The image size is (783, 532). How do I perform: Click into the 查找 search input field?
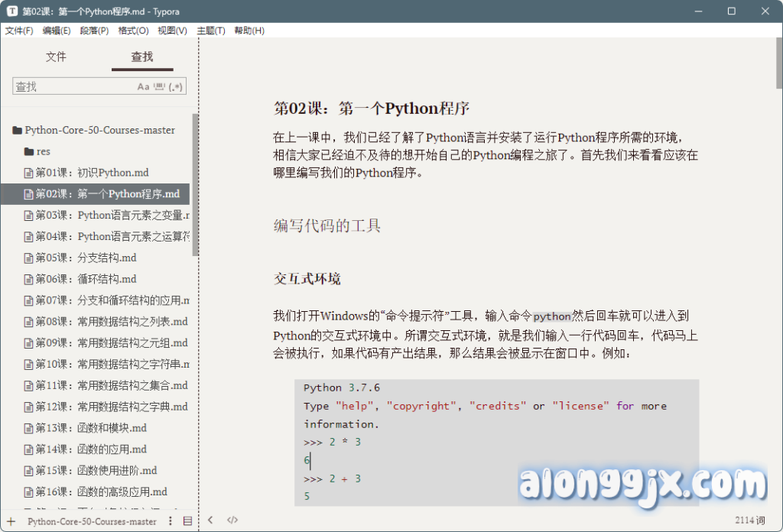click(x=73, y=86)
